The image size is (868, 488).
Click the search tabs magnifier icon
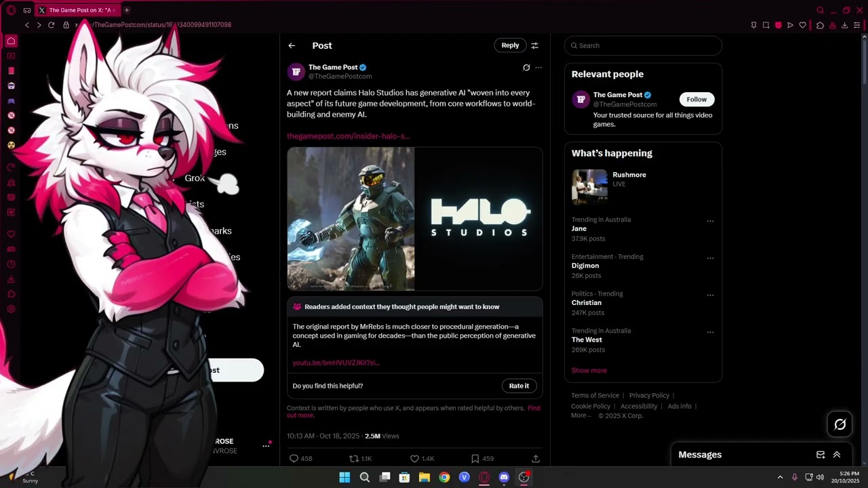tap(820, 10)
